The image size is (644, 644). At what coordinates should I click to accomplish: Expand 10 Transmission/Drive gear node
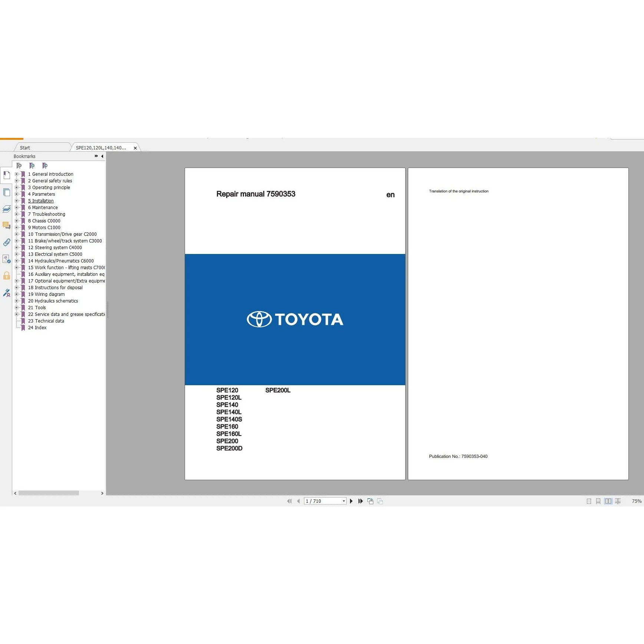(x=16, y=234)
